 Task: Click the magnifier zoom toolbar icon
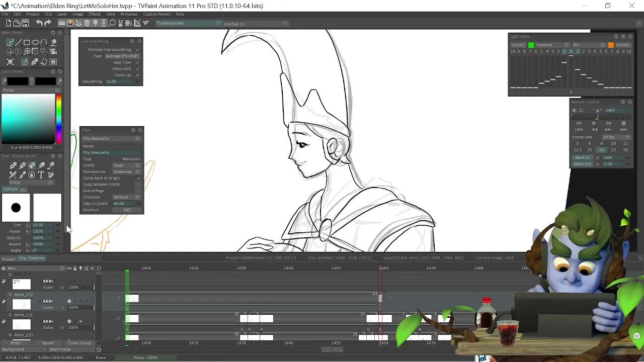click(x=112, y=23)
